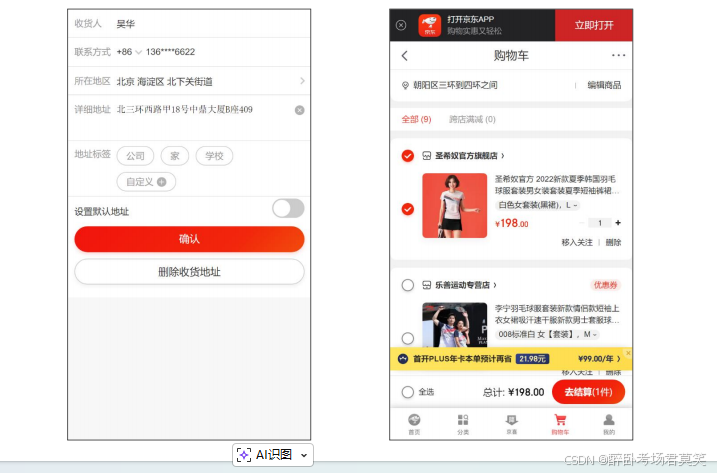The height and width of the screenshot is (473, 717).
Task: Open 我的 in bottom navigation
Action: [609, 424]
